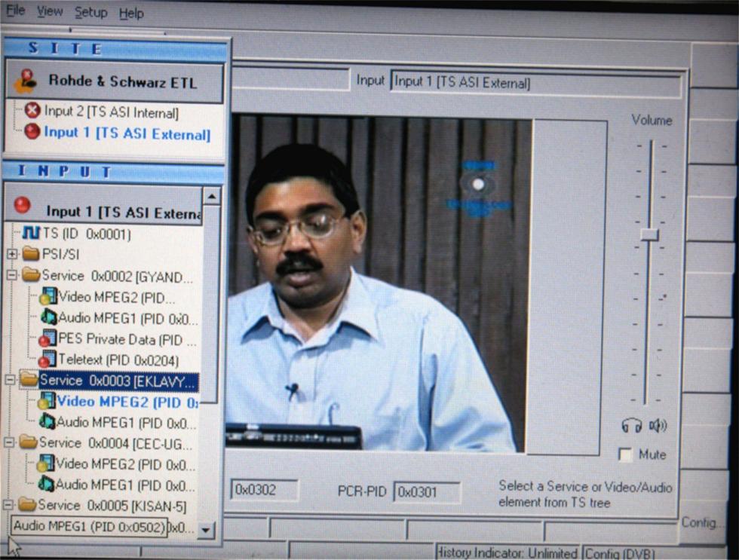This screenshot has height=560, width=739.
Task: Click the PCR-PID field showing 0x0301
Action: [x=427, y=491]
